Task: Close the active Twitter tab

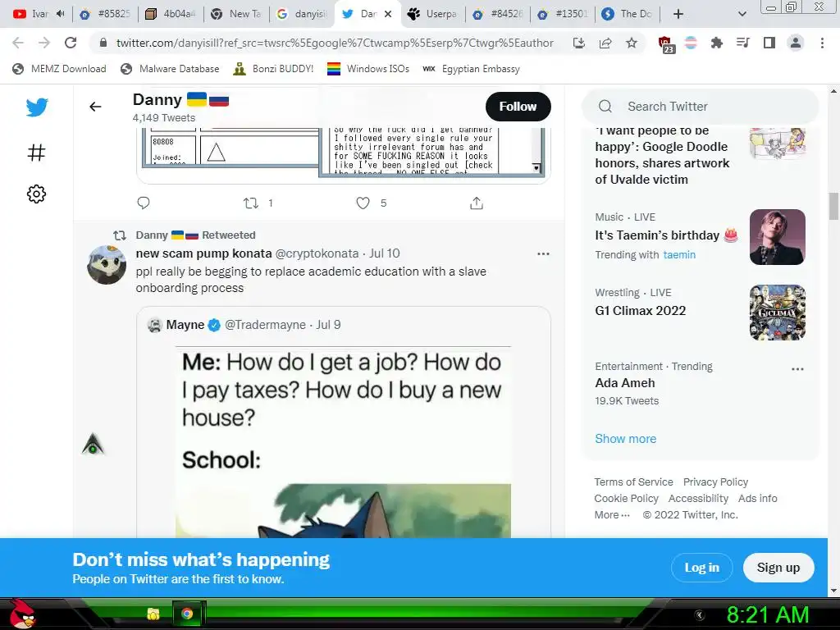Action: coord(388,14)
